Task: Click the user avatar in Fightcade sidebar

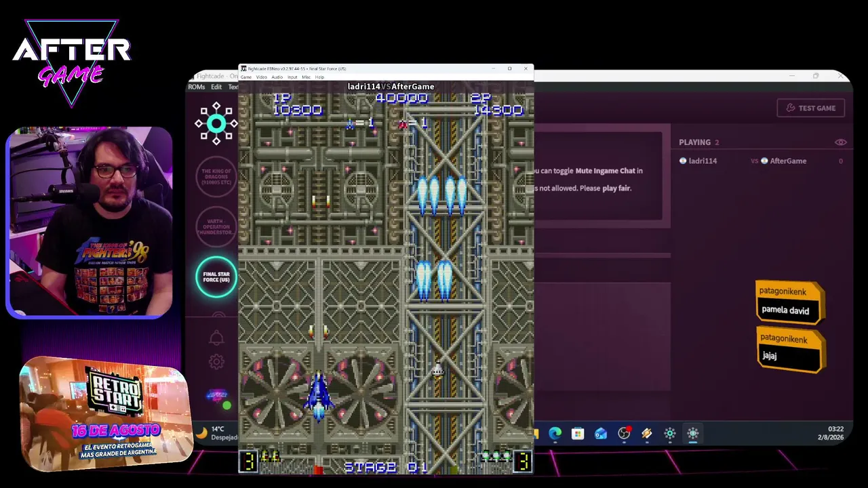Action: click(x=217, y=396)
